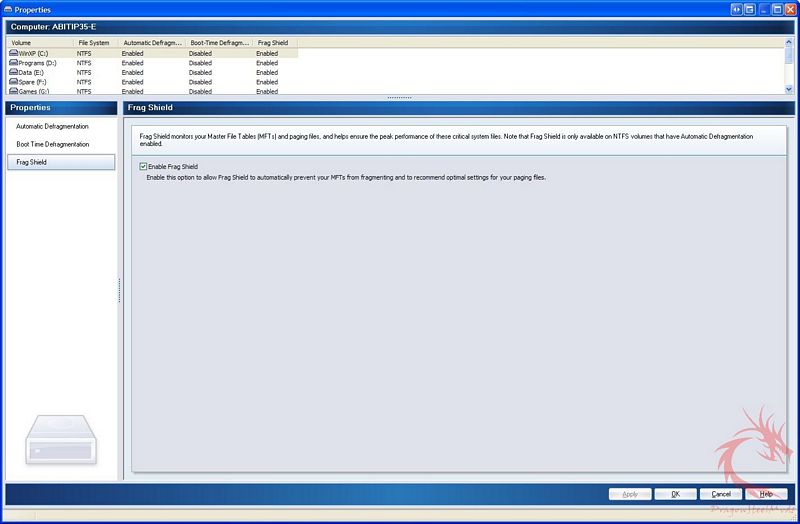This screenshot has height=524, width=800.
Task: Click the Properties window title bar icon
Action: (8, 9)
